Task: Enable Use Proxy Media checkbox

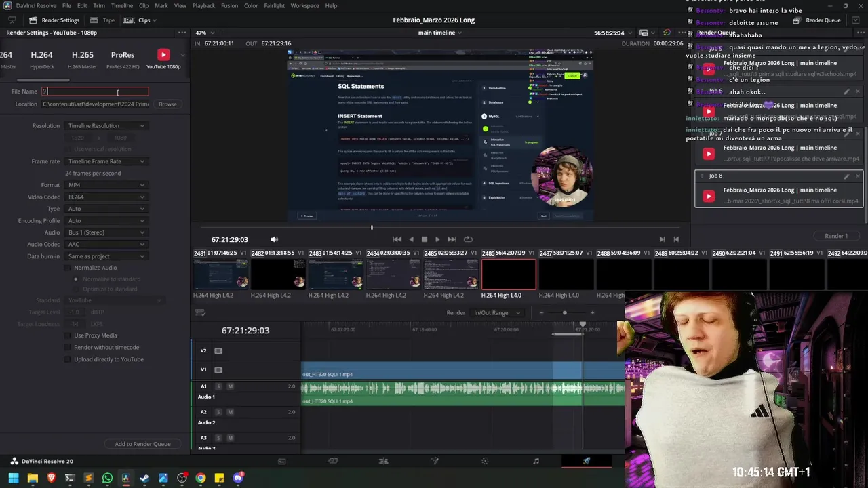Action: click(x=68, y=335)
